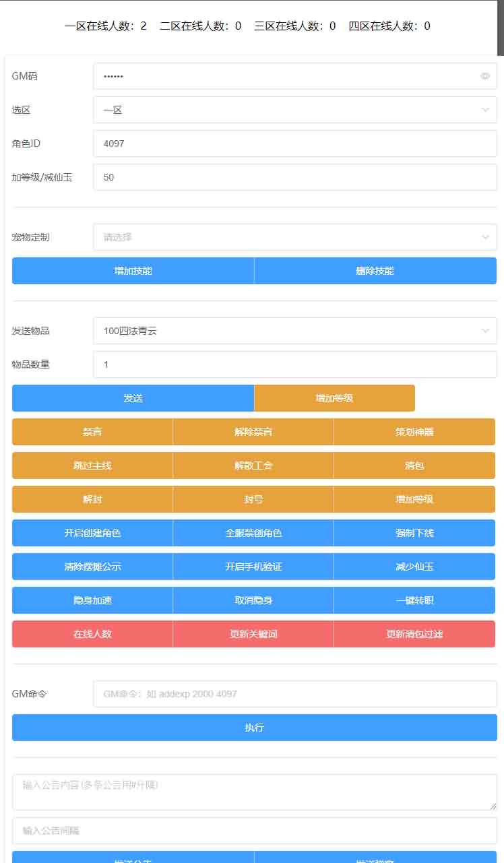Toggle GM码 password visibility eye icon

point(485,76)
